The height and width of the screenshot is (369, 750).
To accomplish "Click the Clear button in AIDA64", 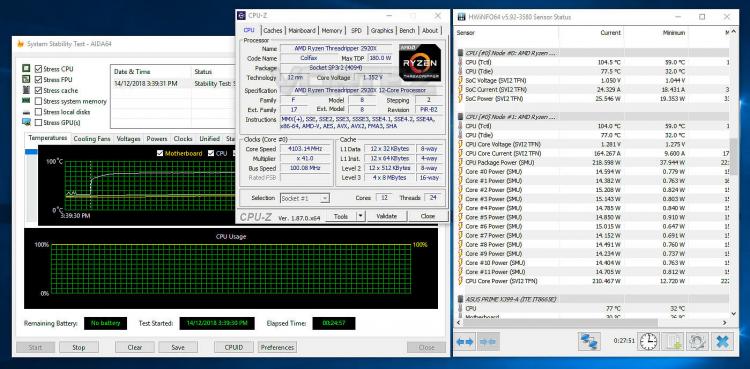I will click(x=135, y=347).
